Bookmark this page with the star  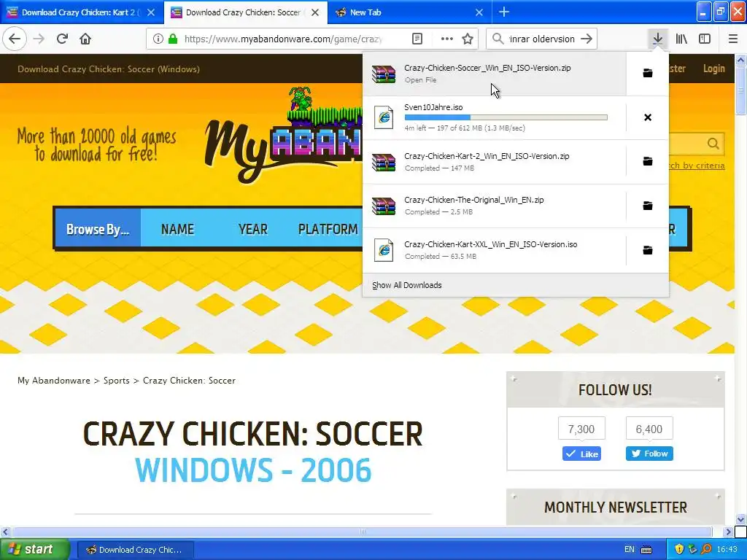(468, 39)
